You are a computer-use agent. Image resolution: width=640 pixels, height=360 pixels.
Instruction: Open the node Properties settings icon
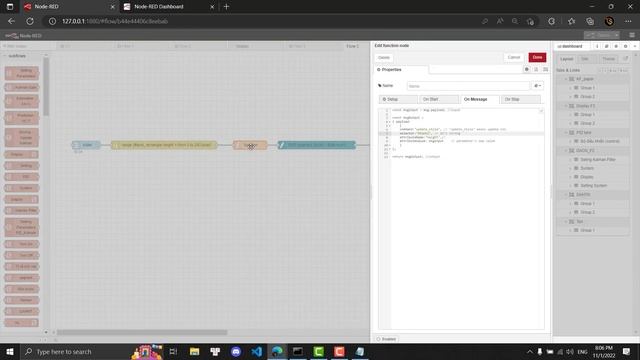pyautogui.click(x=527, y=69)
